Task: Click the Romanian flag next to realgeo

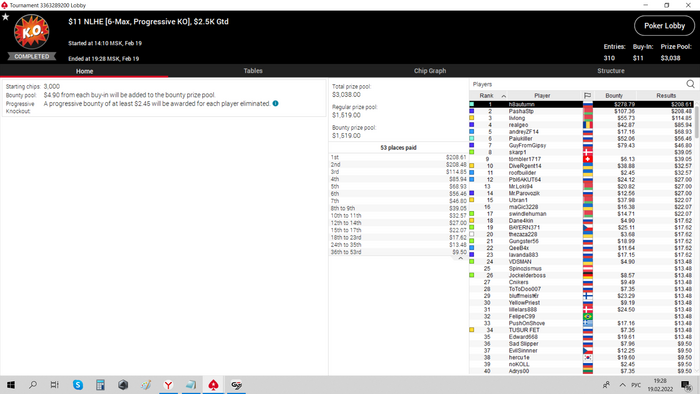Action: [588, 125]
